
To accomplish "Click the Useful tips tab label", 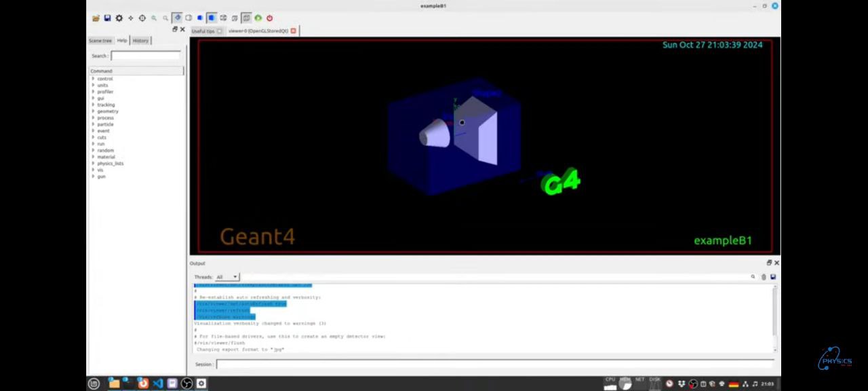I will pyautogui.click(x=203, y=31).
